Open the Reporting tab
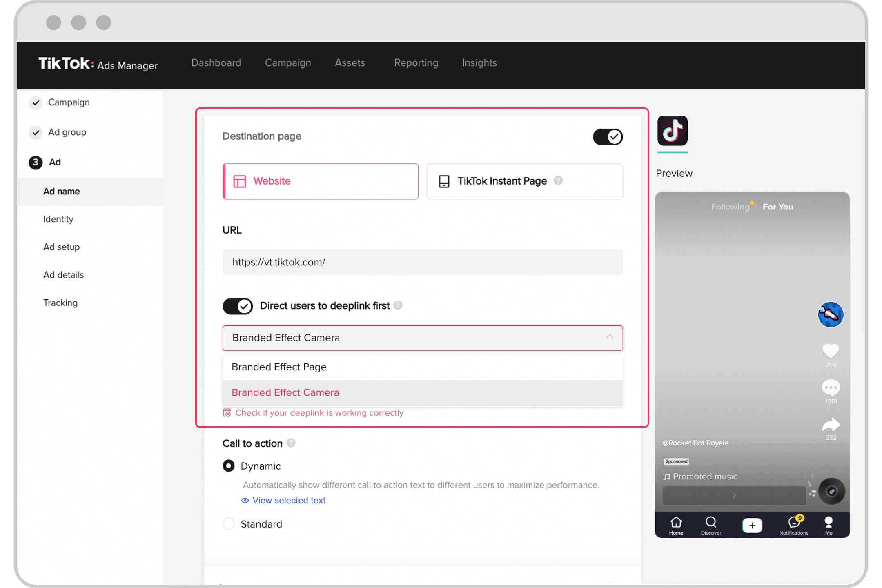 click(x=416, y=62)
